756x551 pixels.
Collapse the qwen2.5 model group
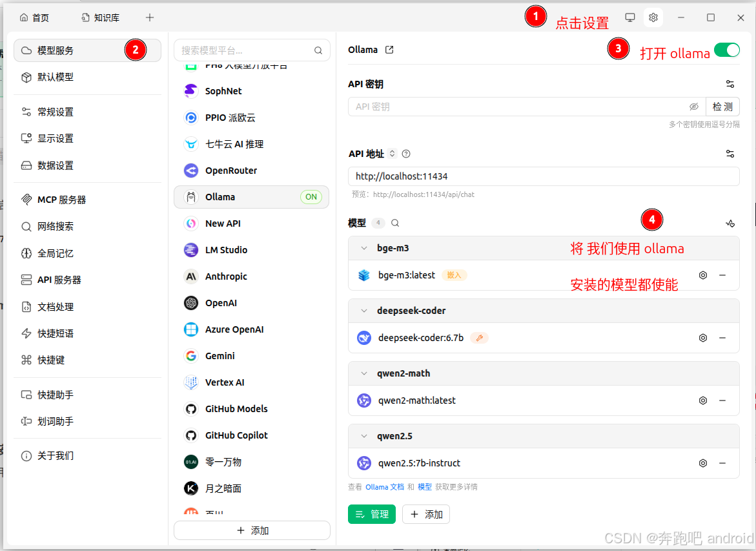[364, 436]
